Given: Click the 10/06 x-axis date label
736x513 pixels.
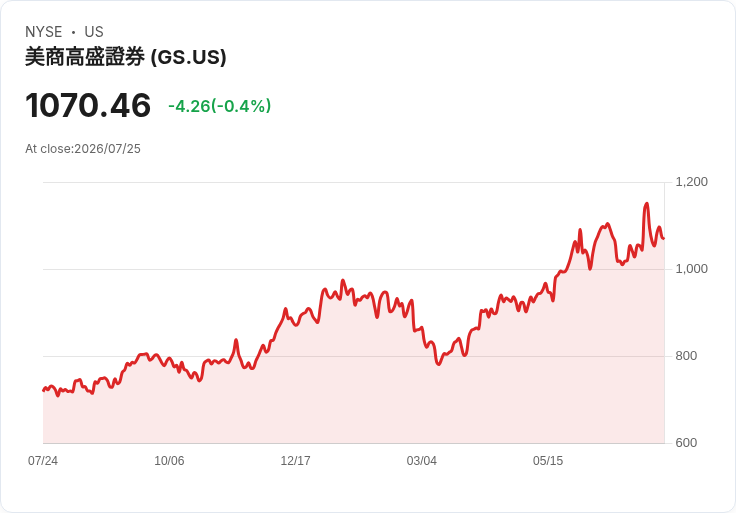Looking at the screenshot, I should point(169,460).
